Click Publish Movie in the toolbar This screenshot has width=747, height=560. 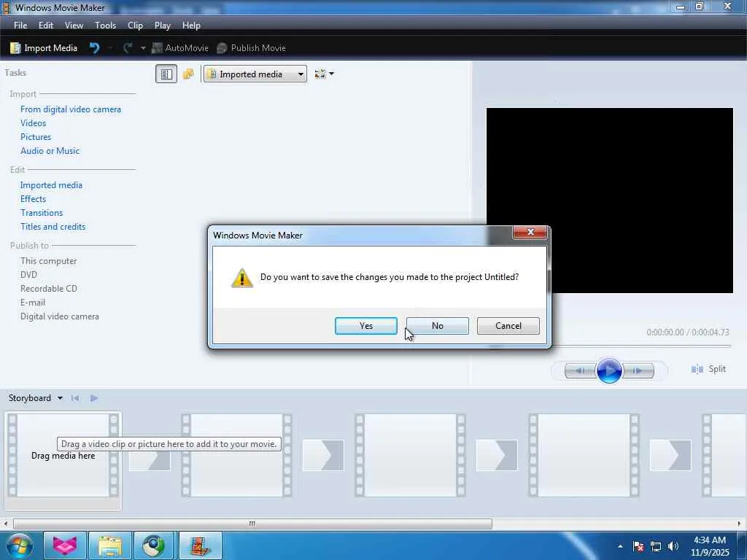251,47
